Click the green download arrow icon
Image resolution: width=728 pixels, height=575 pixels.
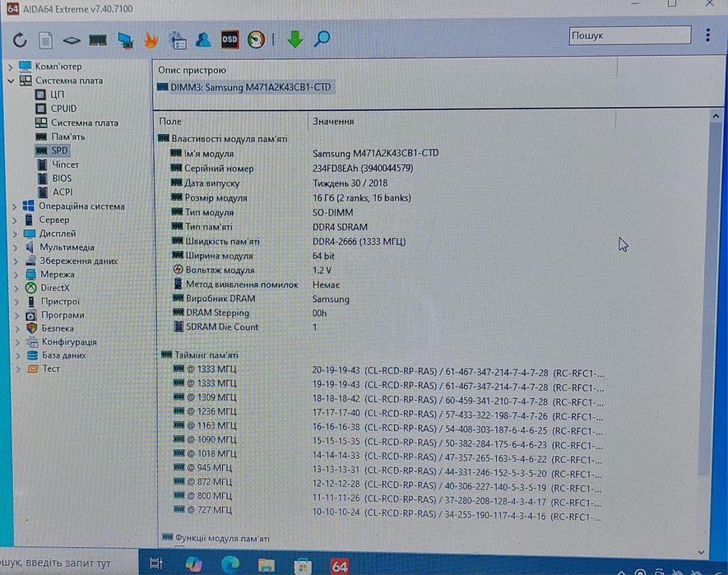(x=295, y=39)
